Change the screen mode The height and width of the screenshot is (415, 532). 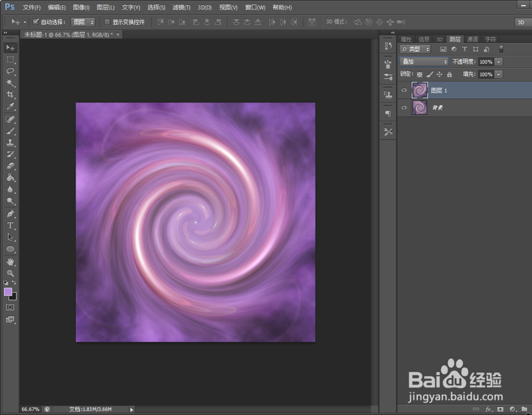10,319
